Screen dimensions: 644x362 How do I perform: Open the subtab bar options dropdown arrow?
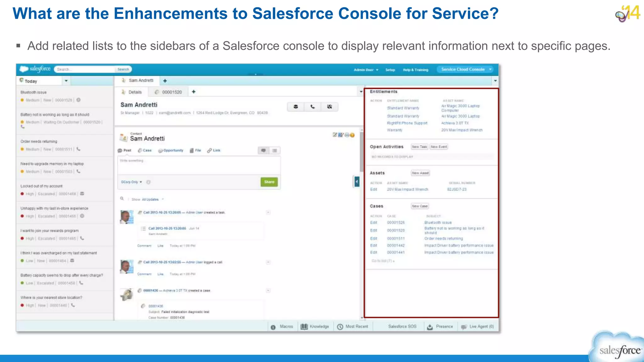[361, 92]
